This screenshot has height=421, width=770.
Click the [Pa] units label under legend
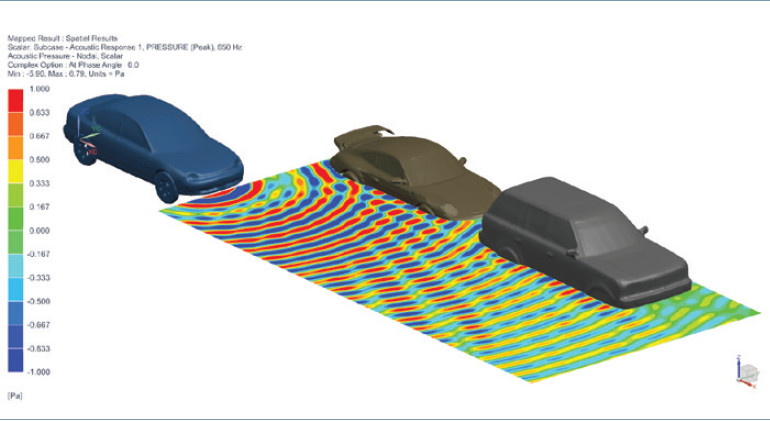coord(15,396)
